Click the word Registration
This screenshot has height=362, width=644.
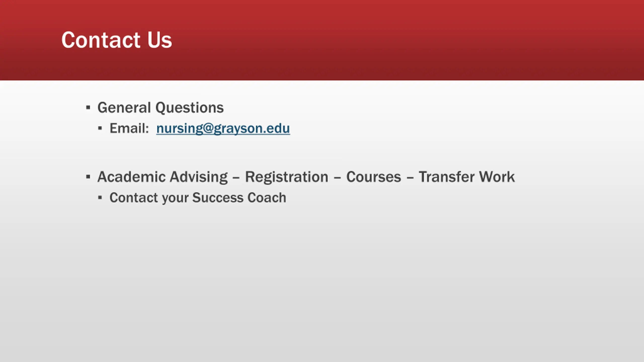pos(287,177)
